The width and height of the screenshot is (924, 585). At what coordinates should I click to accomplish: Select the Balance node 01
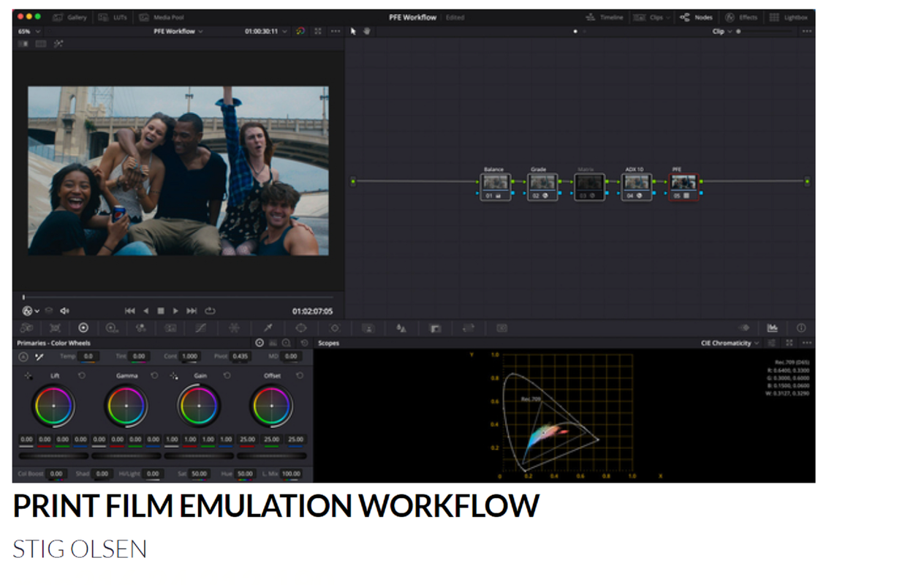pos(495,186)
